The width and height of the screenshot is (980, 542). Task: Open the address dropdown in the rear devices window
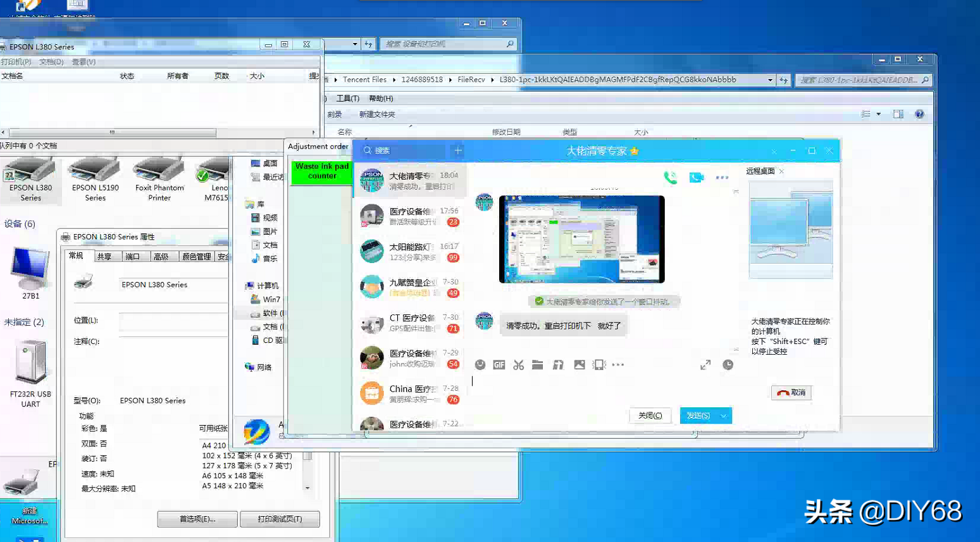pyautogui.click(x=354, y=44)
